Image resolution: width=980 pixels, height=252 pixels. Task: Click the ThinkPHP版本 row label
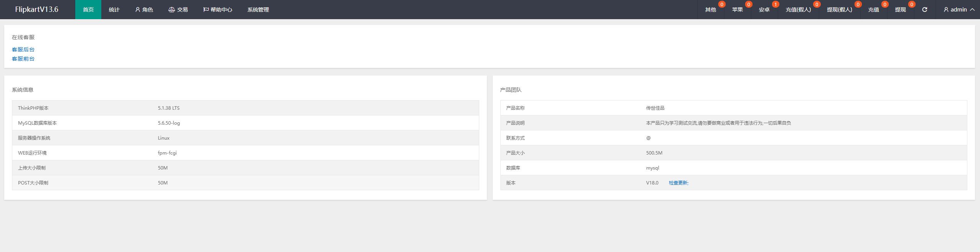click(x=33, y=108)
